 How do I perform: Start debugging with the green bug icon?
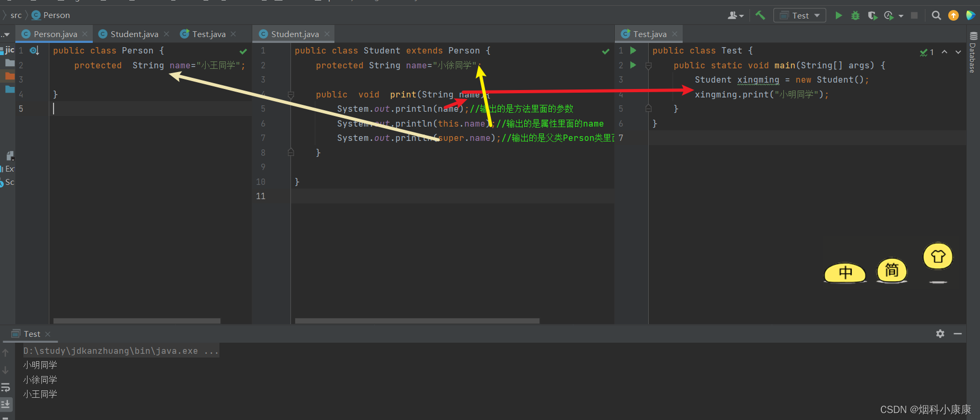[855, 15]
